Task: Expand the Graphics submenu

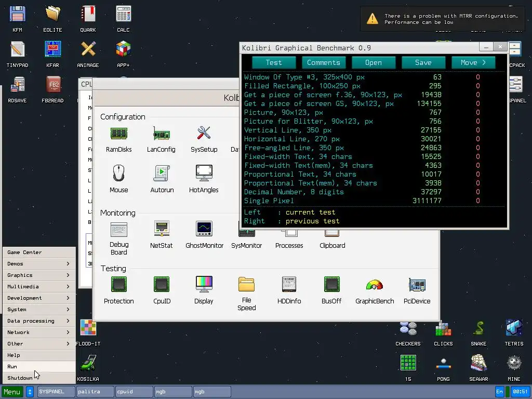Action: 39,275
